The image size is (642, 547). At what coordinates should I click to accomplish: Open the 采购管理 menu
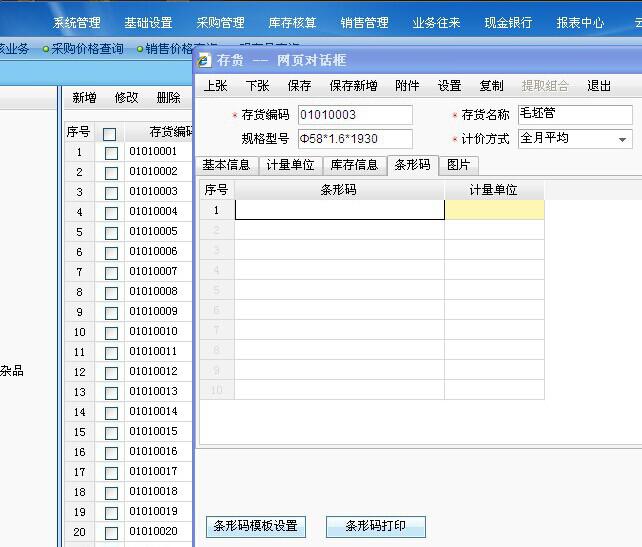220,22
